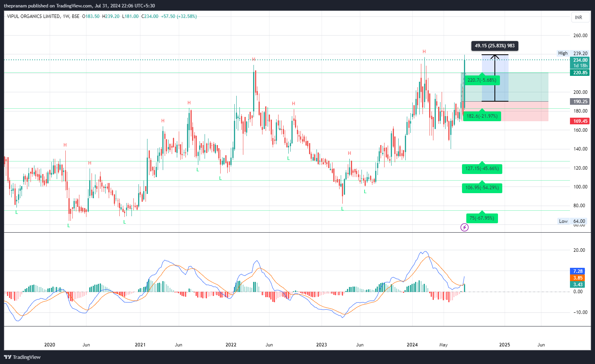The image size is (595, 364).
Task: Select the 49.15 (25.83%) 983 measurement label
Action: [494, 46]
